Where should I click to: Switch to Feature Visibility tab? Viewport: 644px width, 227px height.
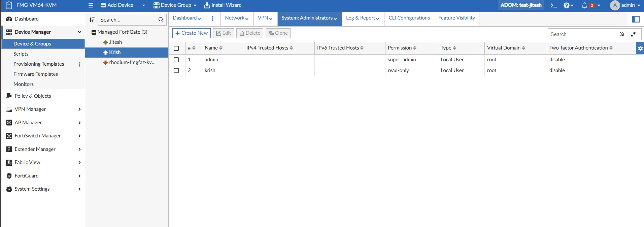pyautogui.click(x=456, y=18)
